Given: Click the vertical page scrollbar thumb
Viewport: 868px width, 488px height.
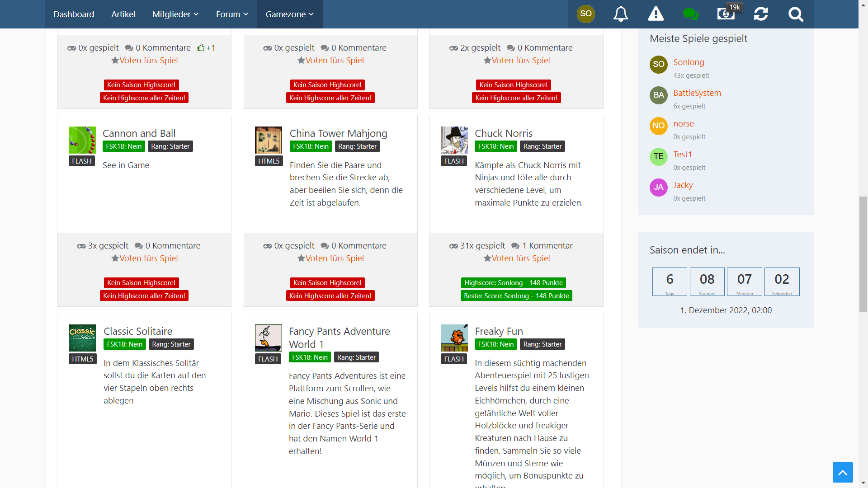Looking at the screenshot, I should coord(863,253).
